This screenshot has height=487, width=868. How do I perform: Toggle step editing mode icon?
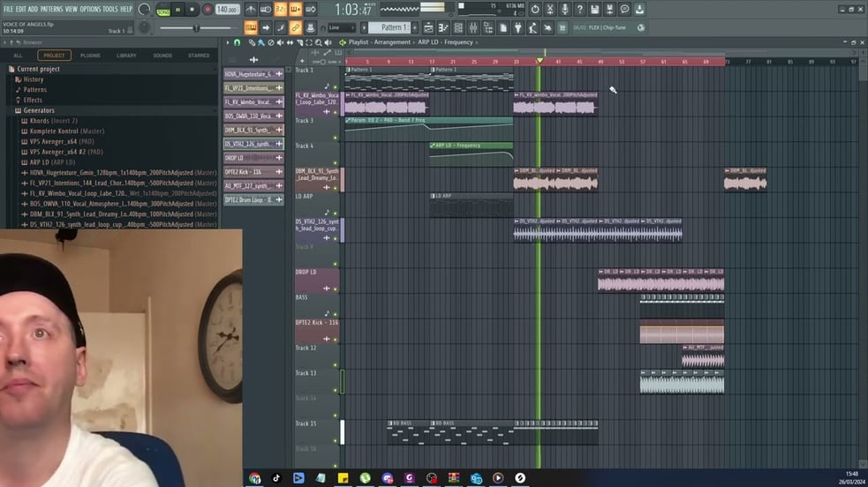(281, 27)
